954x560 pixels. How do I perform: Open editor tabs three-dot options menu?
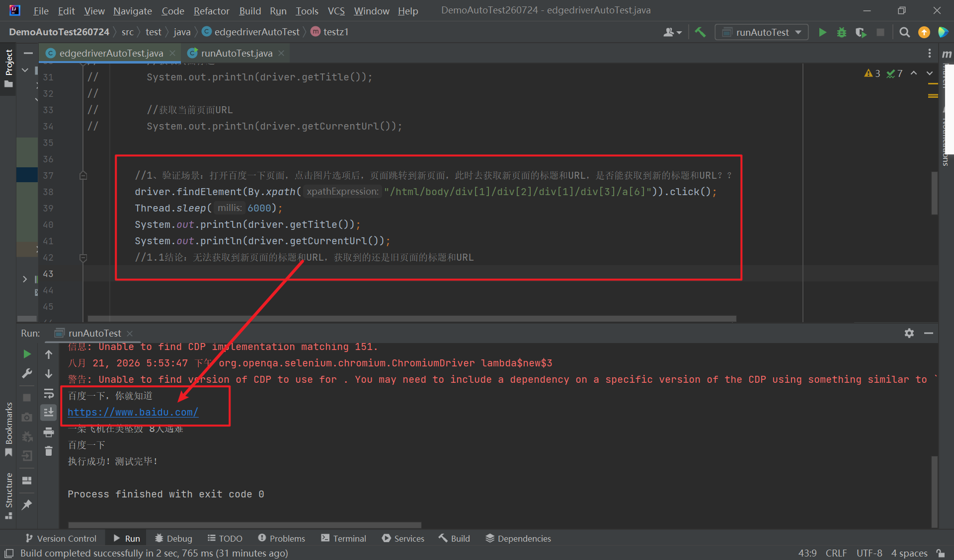click(929, 53)
